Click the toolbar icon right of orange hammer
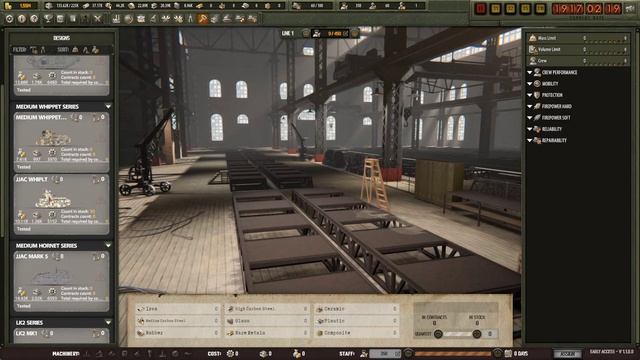The image size is (640, 360). pos(215,19)
